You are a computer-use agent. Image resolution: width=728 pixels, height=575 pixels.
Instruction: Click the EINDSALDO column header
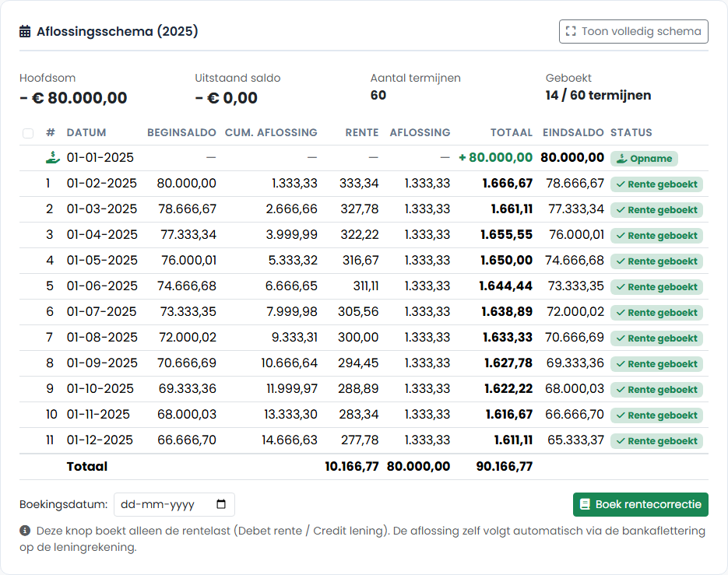573,133
